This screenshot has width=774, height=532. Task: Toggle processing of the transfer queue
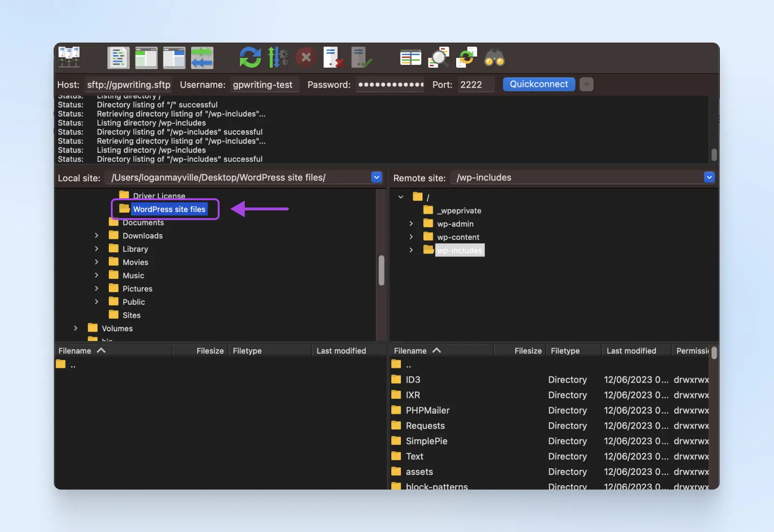coord(278,58)
